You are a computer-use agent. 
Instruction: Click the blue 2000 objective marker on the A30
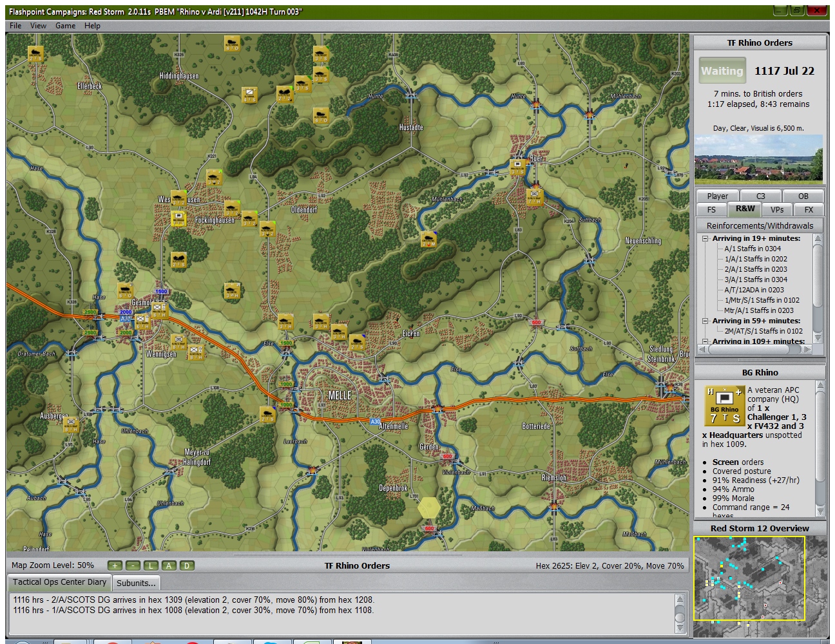(x=126, y=312)
